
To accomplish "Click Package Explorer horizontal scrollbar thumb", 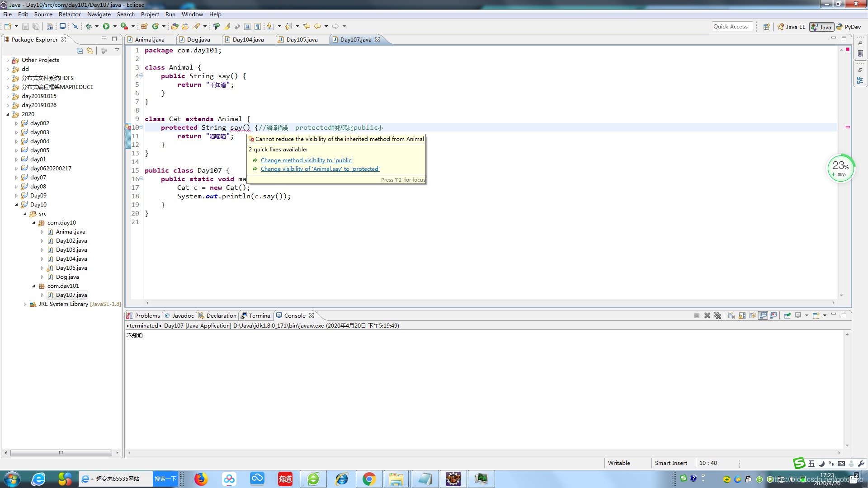I will pyautogui.click(x=61, y=453).
